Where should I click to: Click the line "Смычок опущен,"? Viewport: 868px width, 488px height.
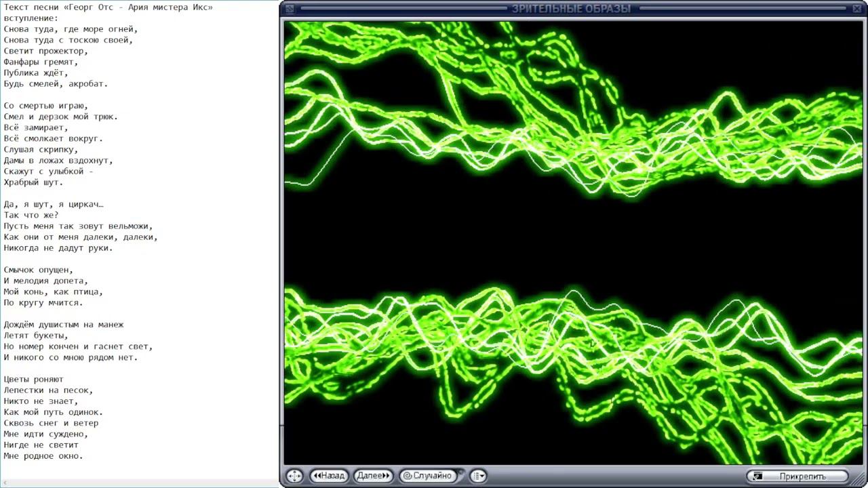pos(39,270)
